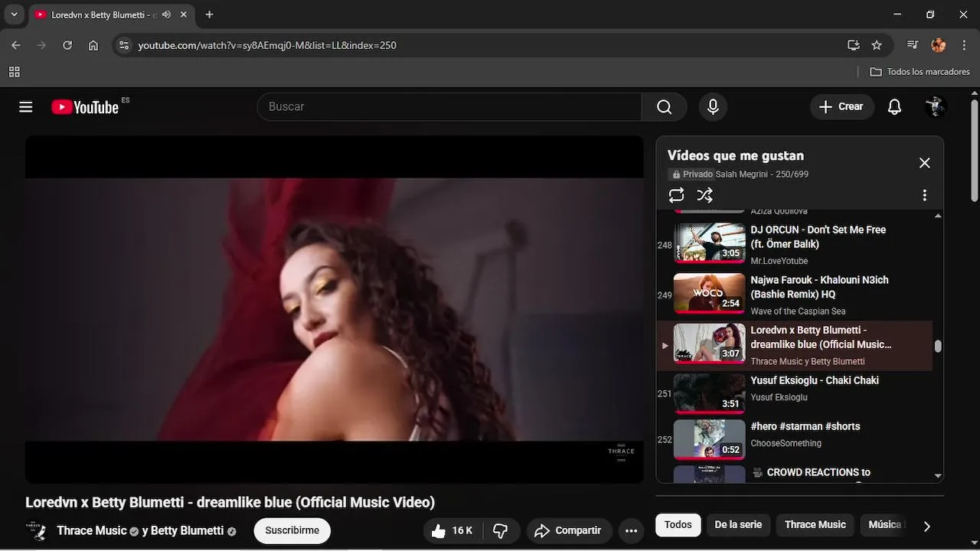The width and height of the screenshot is (980, 551).
Task: Open the YouTube account avatar menu
Action: pos(935,107)
